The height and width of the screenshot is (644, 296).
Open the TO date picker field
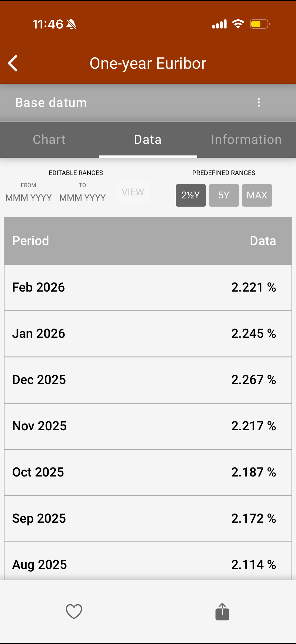click(x=82, y=197)
